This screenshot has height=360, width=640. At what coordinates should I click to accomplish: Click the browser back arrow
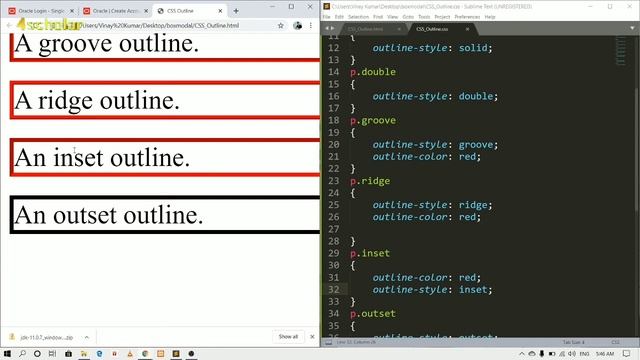point(9,25)
